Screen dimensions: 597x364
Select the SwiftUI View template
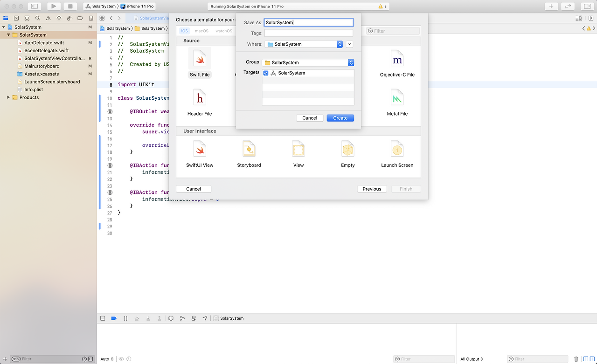point(200,154)
